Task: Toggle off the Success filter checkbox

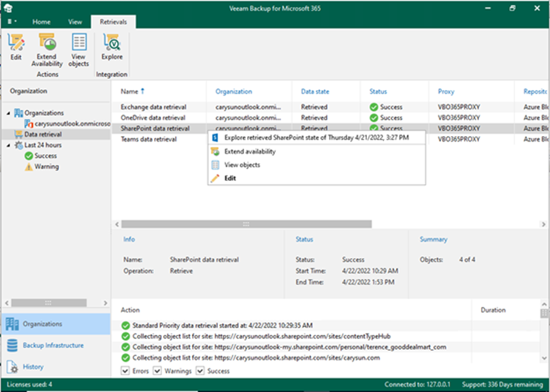Action: (200, 371)
